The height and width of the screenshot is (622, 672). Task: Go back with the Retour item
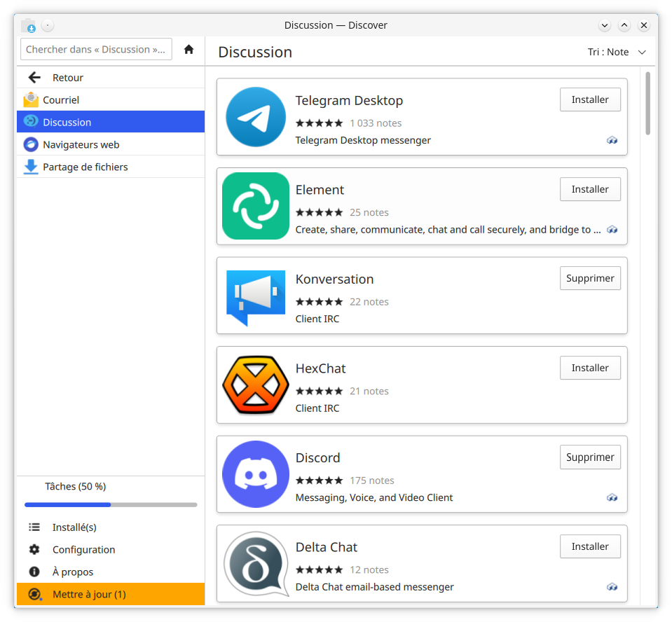pos(111,78)
